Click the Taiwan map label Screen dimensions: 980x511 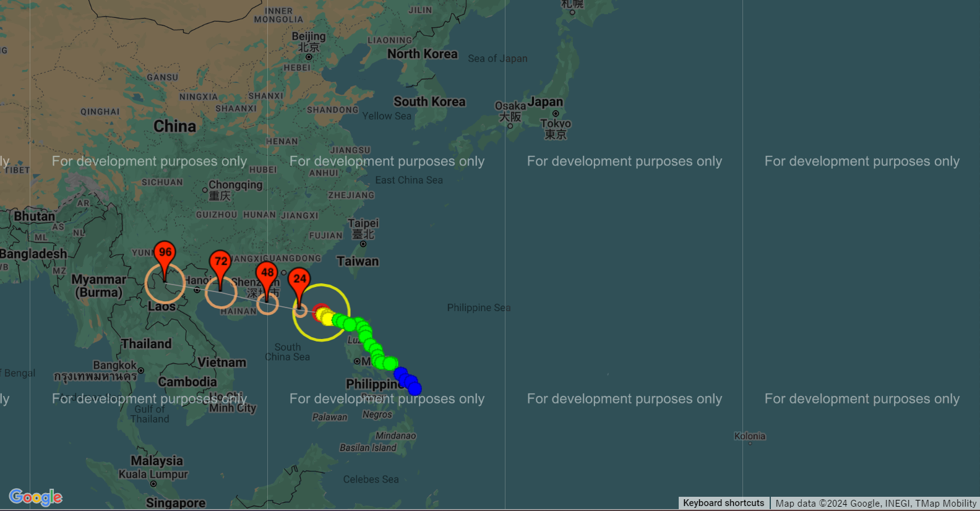click(x=358, y=261)
